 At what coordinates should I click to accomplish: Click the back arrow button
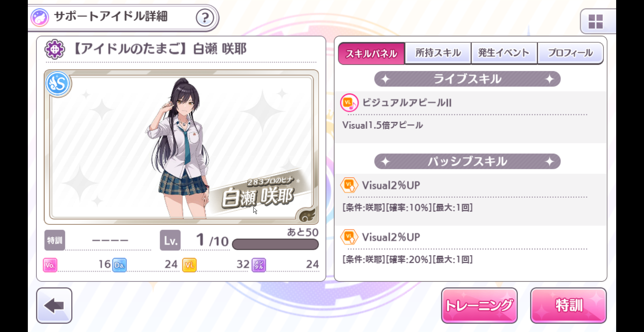(x=54, y=305)
